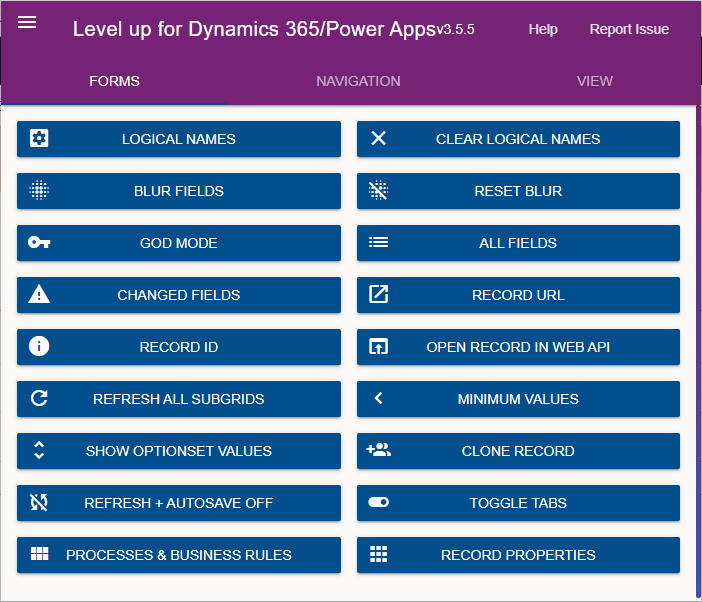Click the dotted blur icon on Blur Fields
Viewport: 702px width, 602px height.
(39, 190)
